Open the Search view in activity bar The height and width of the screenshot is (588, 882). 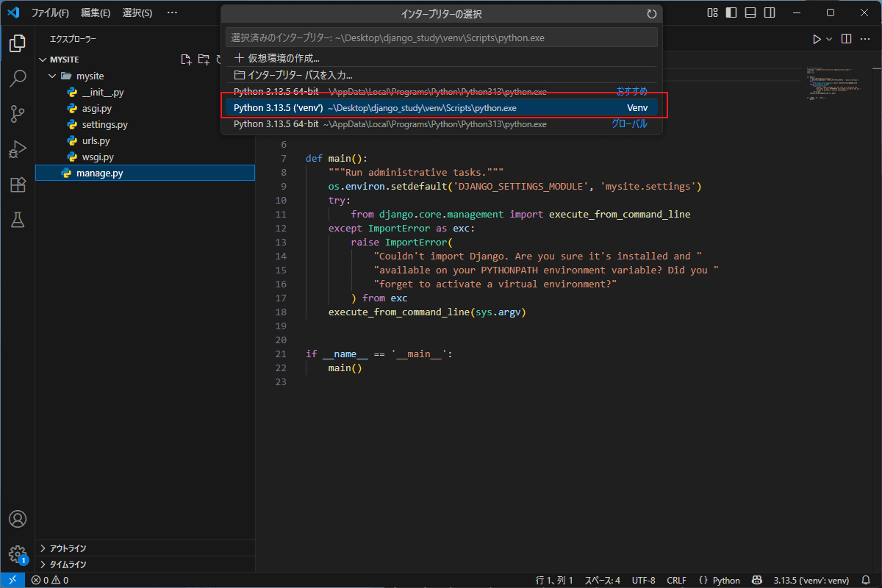[18, 79]
